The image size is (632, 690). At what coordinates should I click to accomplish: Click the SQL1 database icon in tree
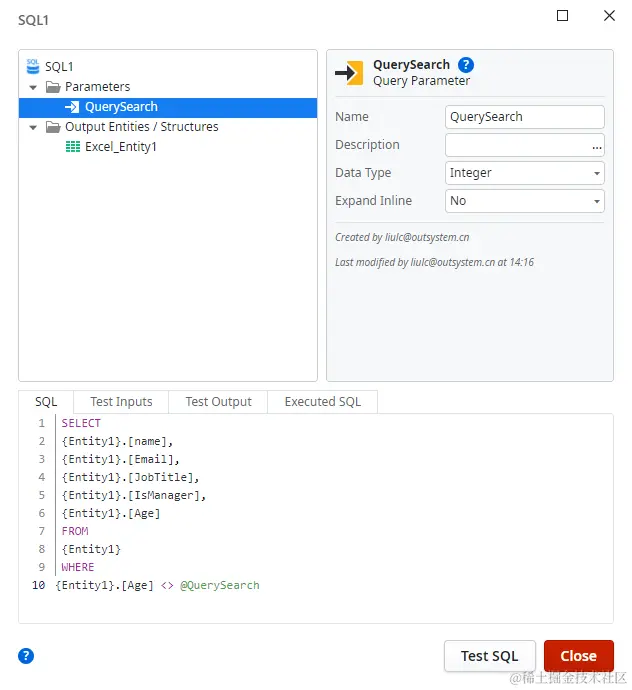[x=33, y=66]
